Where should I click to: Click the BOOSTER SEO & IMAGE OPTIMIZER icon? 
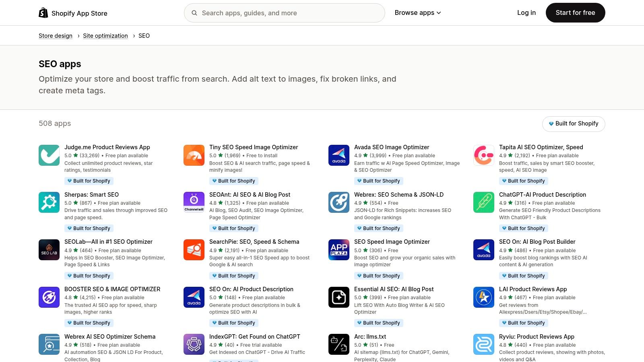[x=49, y=297]
